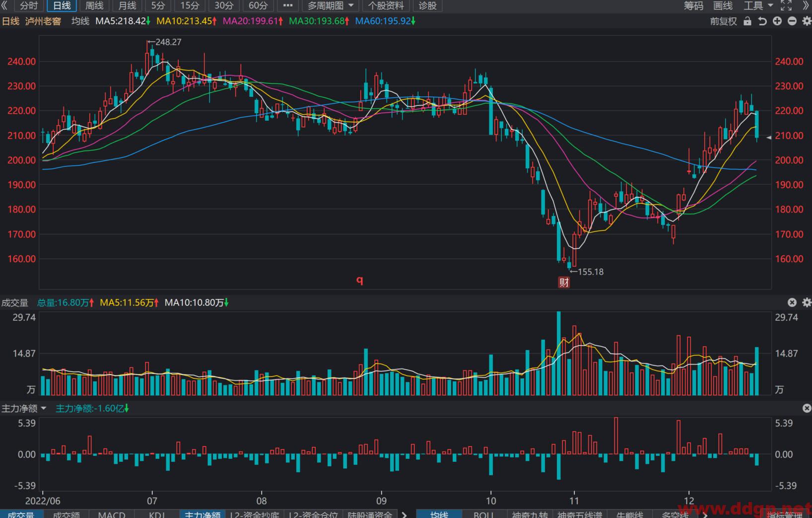Screen dimensions: 812x518
Task: Switch to 周线 weekly period
Action: click(x=94, y=6)
